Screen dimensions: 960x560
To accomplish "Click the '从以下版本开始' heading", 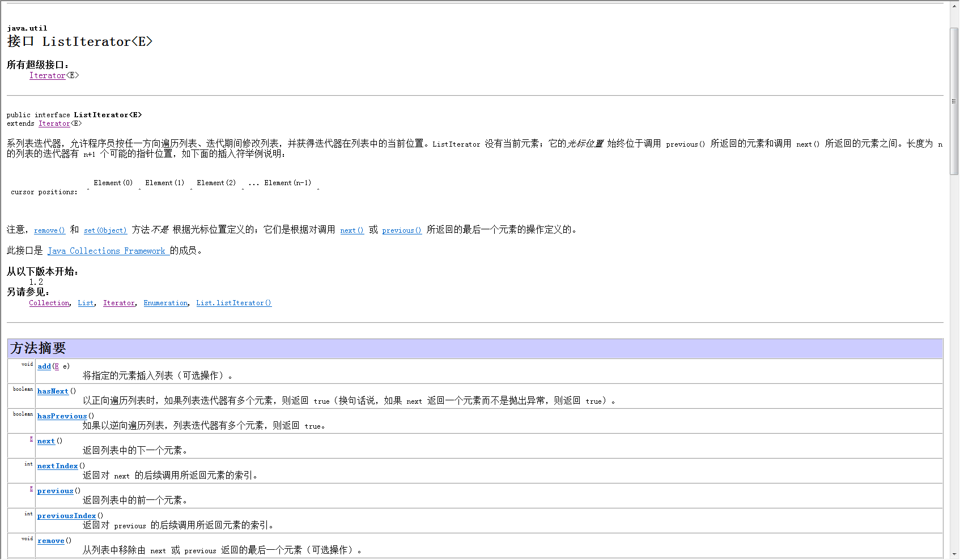I will coord(43,272).
